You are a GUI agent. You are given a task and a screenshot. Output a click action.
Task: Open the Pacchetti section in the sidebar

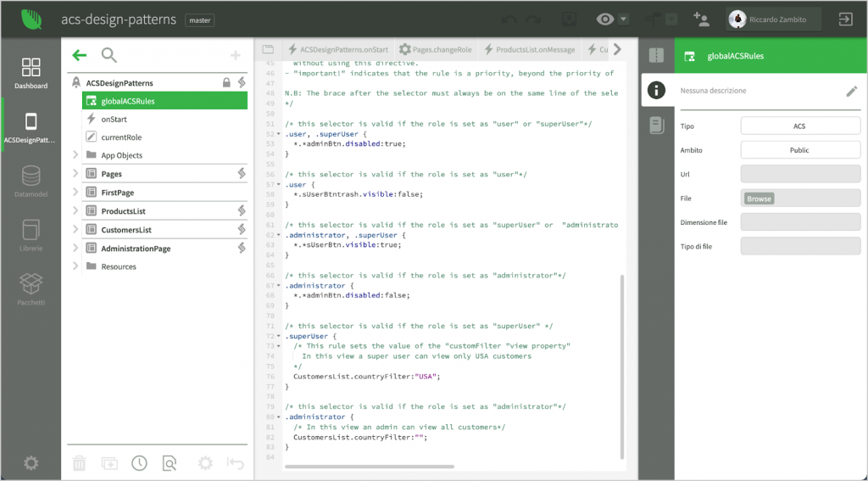[x=31, y=289]
